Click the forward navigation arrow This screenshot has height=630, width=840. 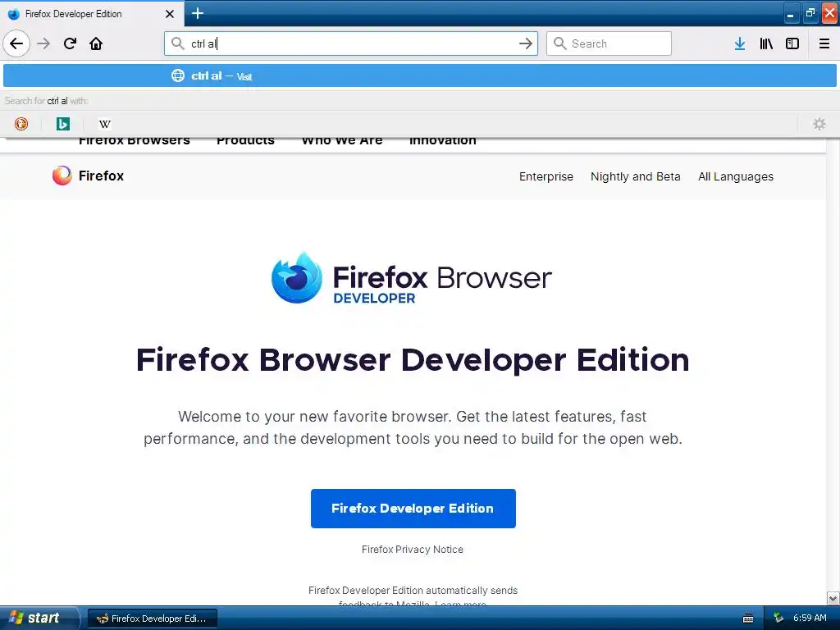click(43, 43)
